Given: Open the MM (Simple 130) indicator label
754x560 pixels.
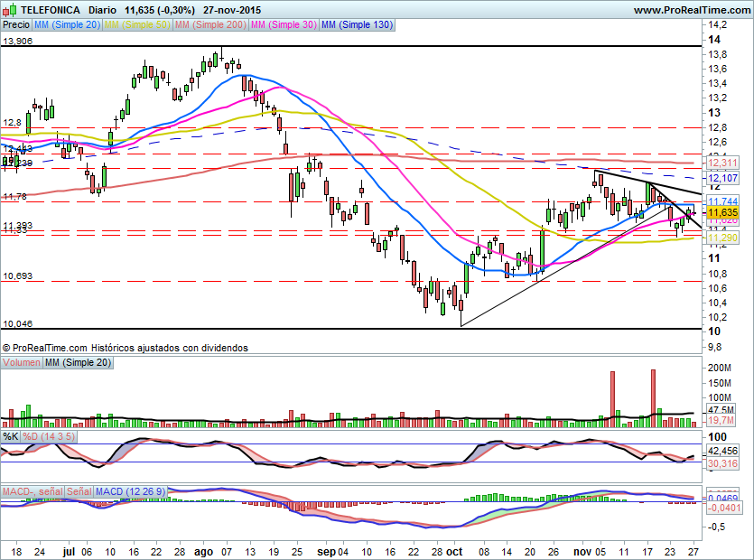Looking at the screenshot, I should [357, 24].
